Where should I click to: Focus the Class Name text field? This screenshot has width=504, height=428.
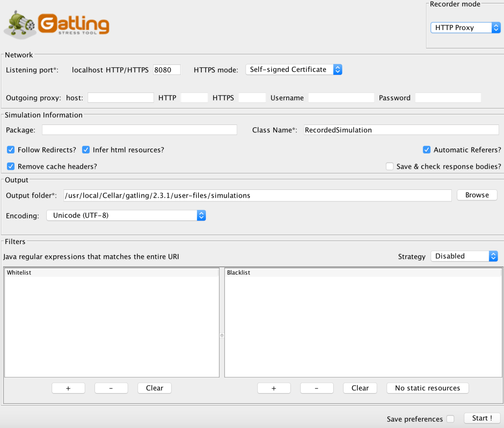coord(401,130)
